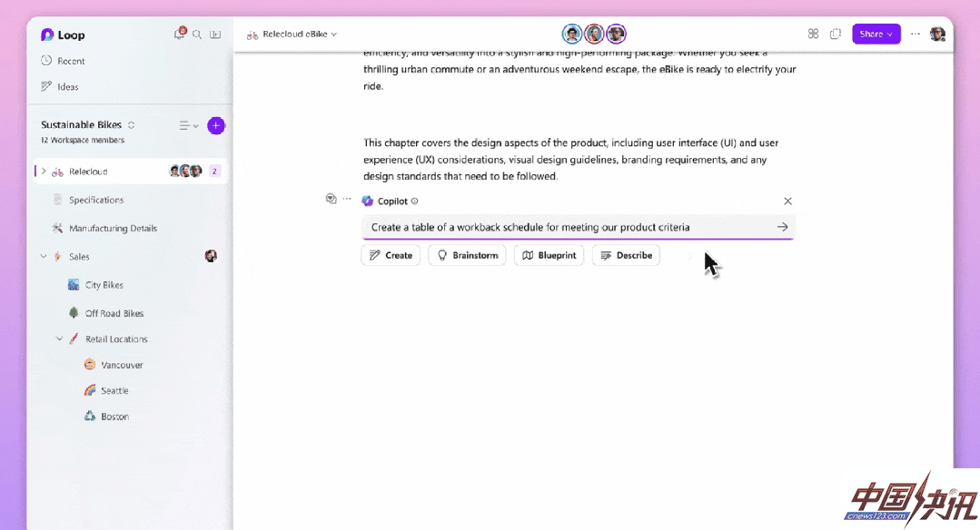Add a new page with the purple plus button

point(215,125)
